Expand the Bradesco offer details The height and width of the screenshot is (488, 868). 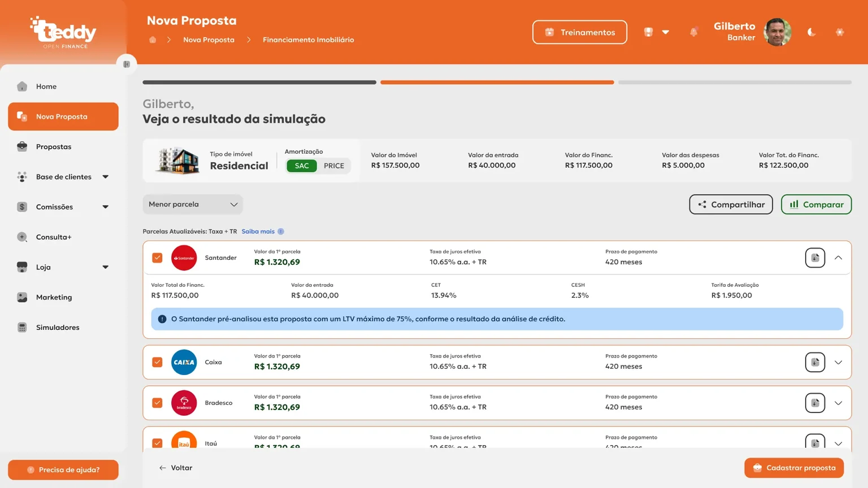click(x=838, y=403)
